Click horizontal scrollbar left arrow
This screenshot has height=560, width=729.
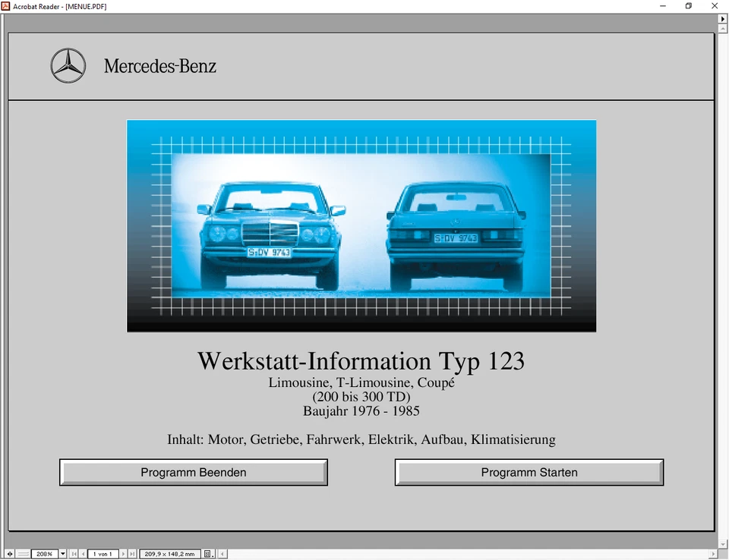pyautogui.click(x=222, y=554)
